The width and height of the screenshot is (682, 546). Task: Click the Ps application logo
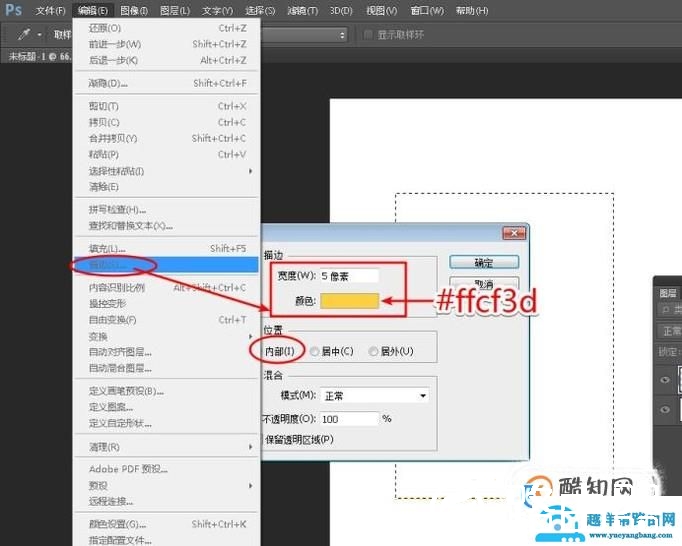point(13,9)
